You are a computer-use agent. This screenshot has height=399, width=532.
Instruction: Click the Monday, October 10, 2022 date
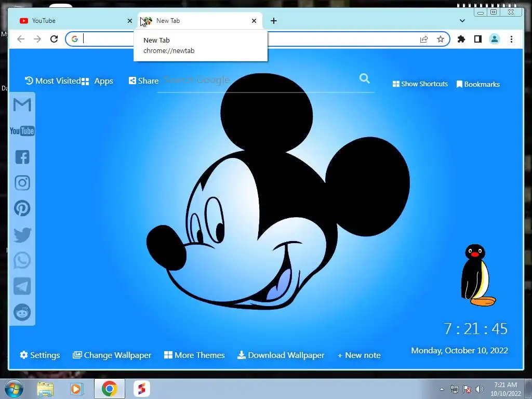(x=459, y=351)
